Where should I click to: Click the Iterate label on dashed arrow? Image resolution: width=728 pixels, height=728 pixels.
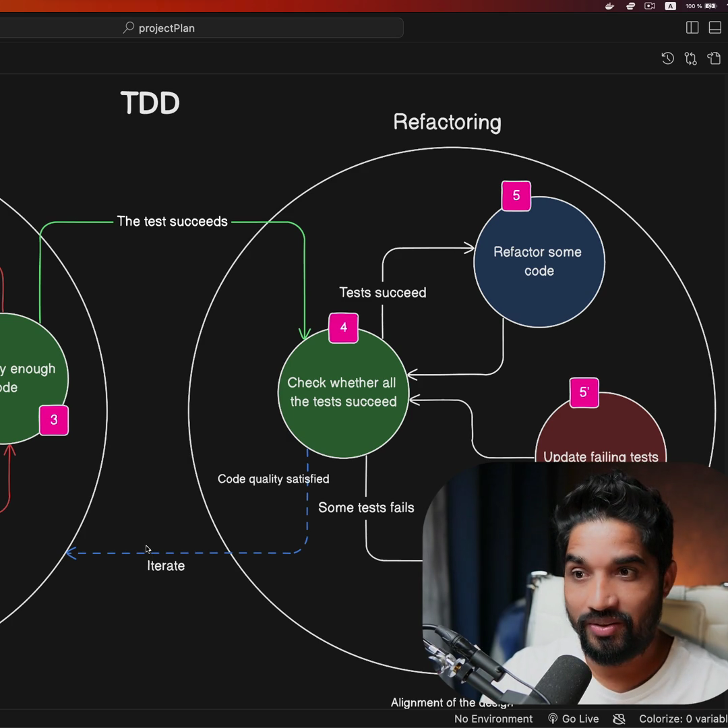pos(166,566)
